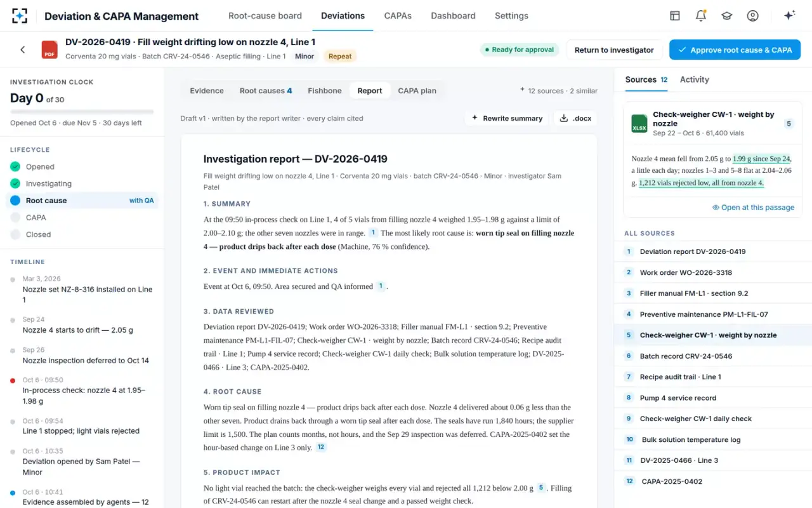Click citation chip 1 after 'QA informed'

click(x=381, y=286)
